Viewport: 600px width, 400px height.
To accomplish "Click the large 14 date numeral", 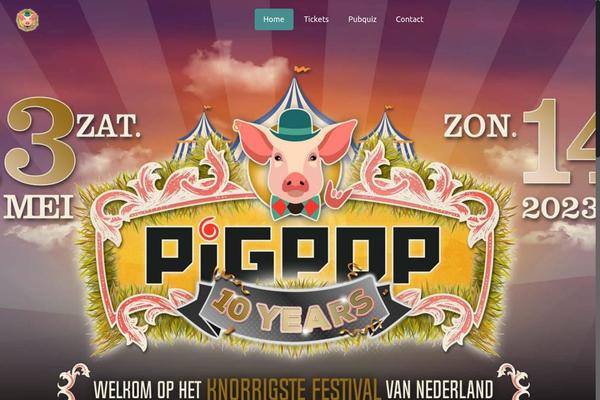I will tap(561, 141).
